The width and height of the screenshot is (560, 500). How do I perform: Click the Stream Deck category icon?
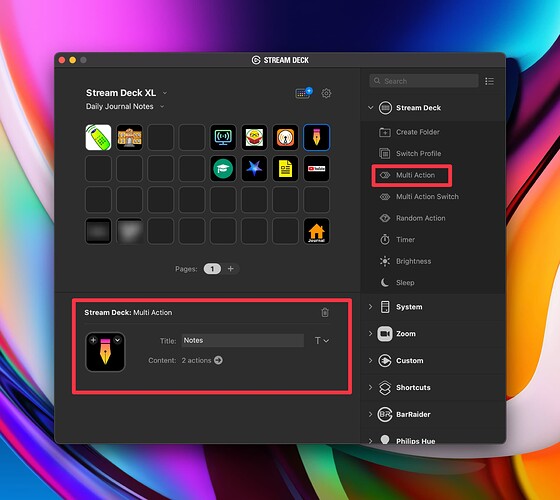(385, 108)
